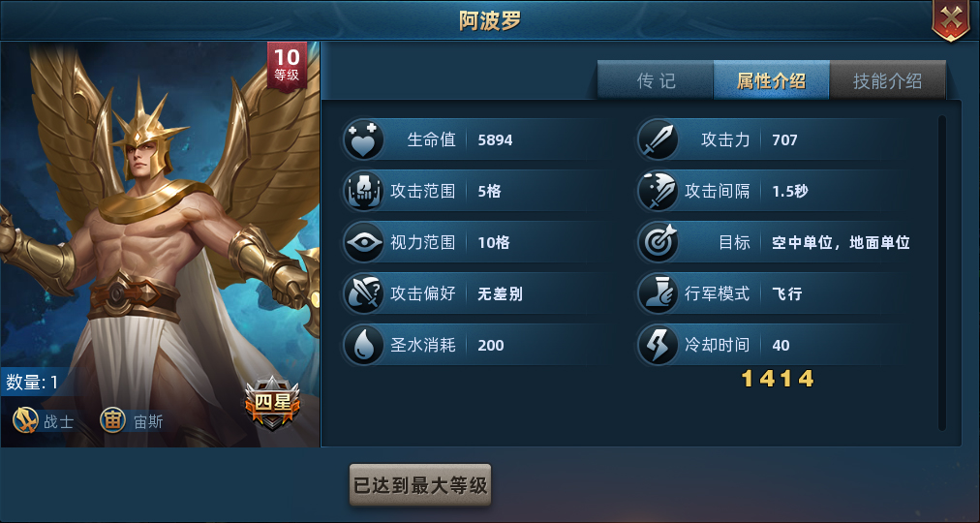Click the trident 战士 class icon
The image size is (980, 523).
pos(25,420)
